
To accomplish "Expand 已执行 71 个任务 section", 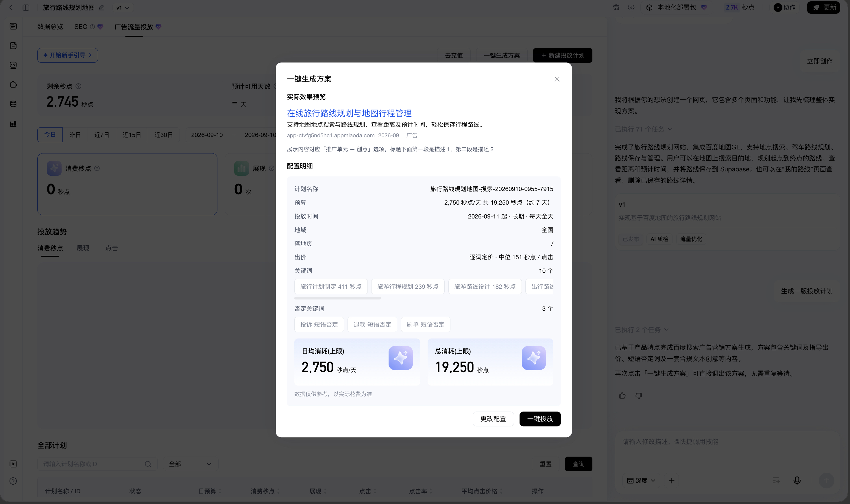I will pyautogui.click(x=644, y=129).
